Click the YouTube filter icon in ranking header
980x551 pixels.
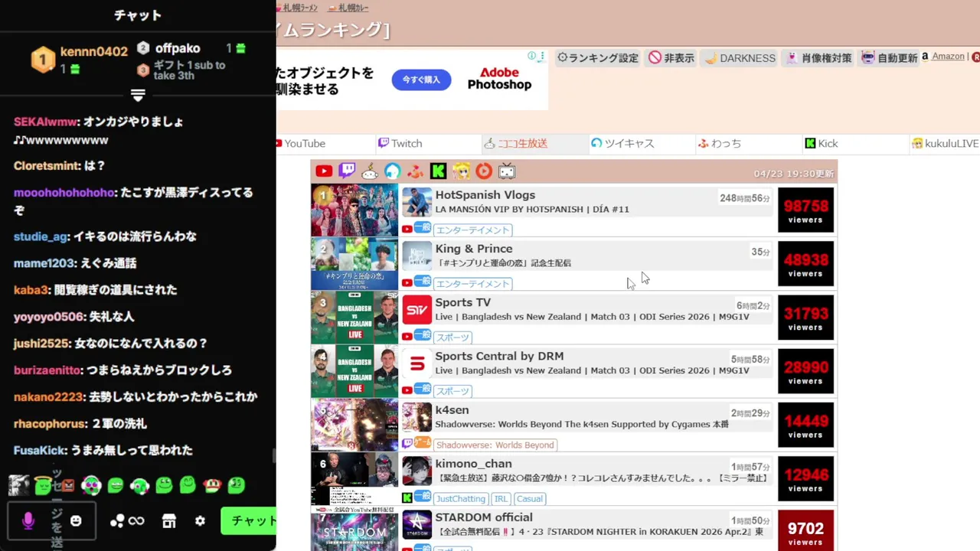[x=324, y=171]
